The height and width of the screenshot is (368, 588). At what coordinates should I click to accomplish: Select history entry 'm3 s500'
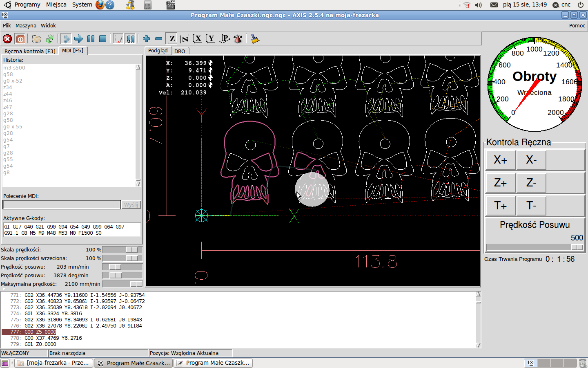click(x=14, y=68)
